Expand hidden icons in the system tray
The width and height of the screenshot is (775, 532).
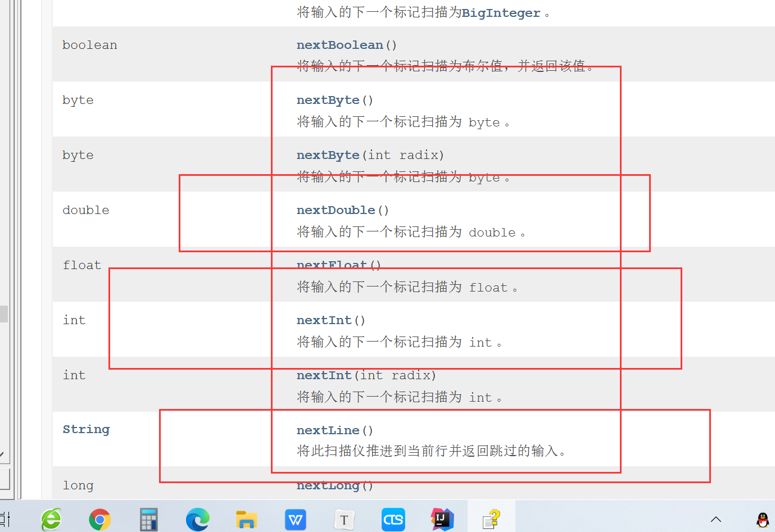pyautogui.click(x=716, y=519)
